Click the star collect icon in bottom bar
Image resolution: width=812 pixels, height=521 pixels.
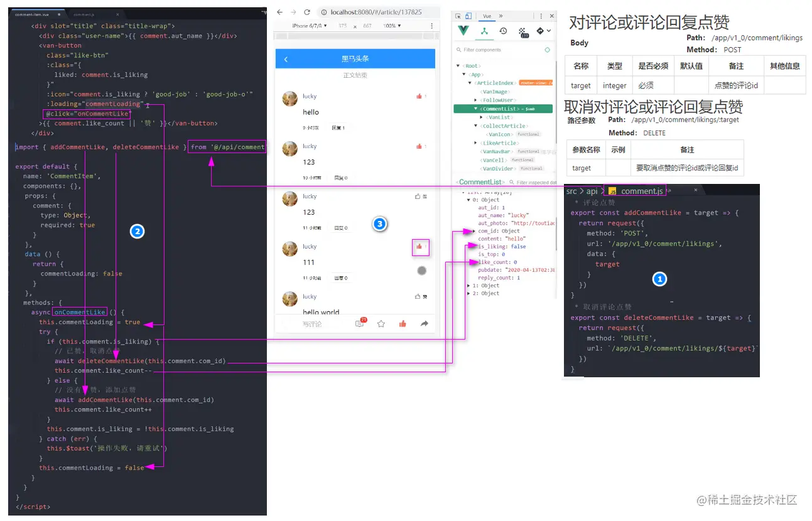click(x=381, y=324)
